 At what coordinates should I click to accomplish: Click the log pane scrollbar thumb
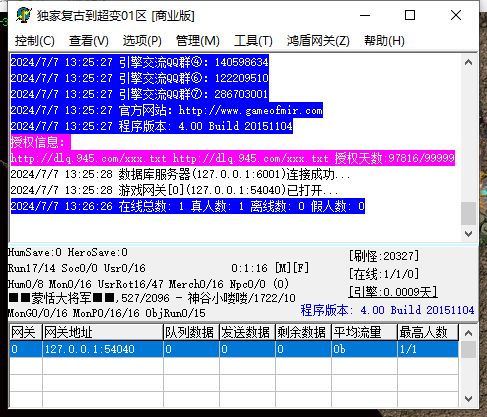(x=468, y=213)
